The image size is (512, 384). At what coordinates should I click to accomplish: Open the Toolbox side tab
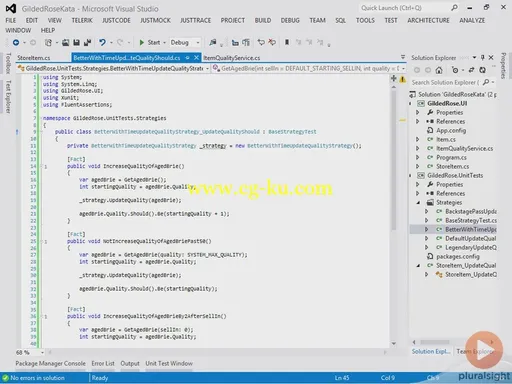click(8, 63)
